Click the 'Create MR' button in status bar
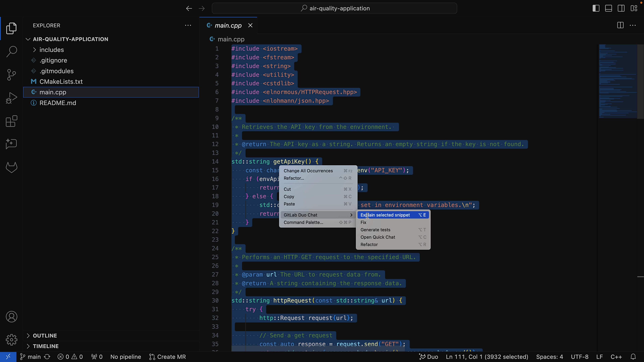 (172, 356)
